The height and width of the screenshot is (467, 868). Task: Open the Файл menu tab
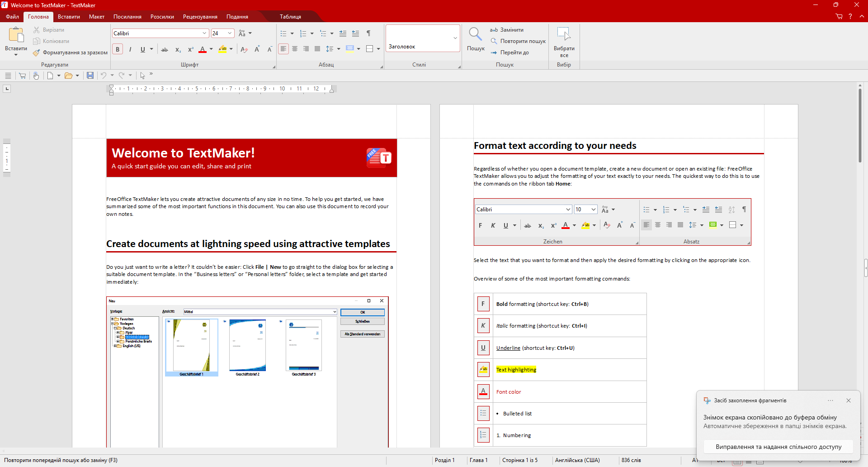click(x=12, y=17)
